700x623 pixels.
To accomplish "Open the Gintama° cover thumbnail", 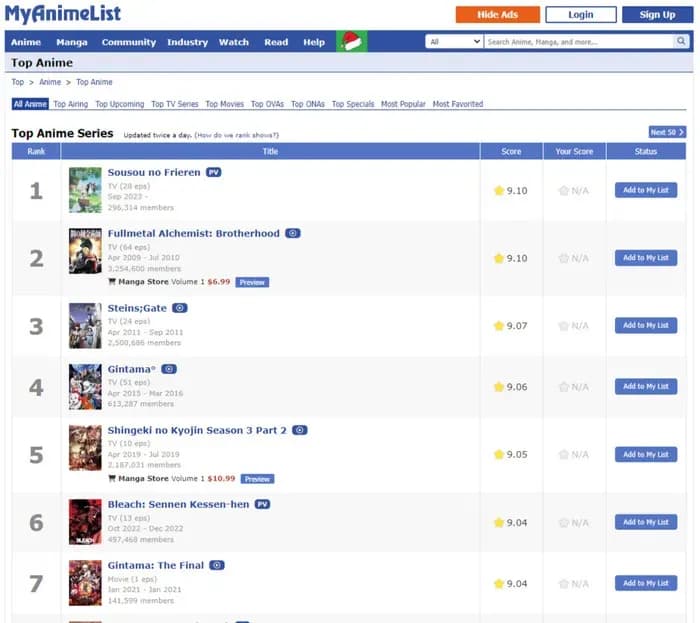I will (x=85, y=386).
